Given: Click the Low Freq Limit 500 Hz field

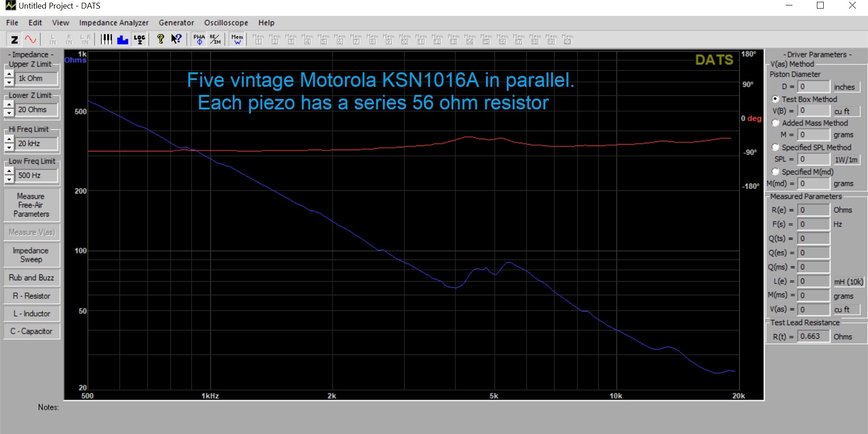Looking at the screenshot, I should pos(37,175).
